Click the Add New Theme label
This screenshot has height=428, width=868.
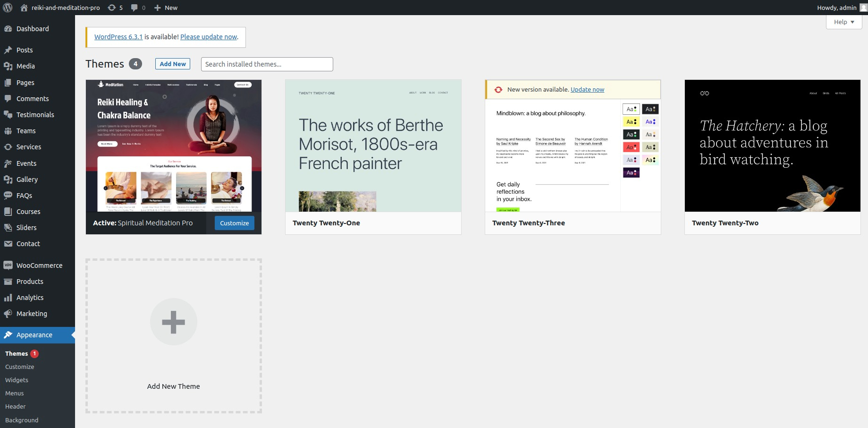(x=174, y=386)
